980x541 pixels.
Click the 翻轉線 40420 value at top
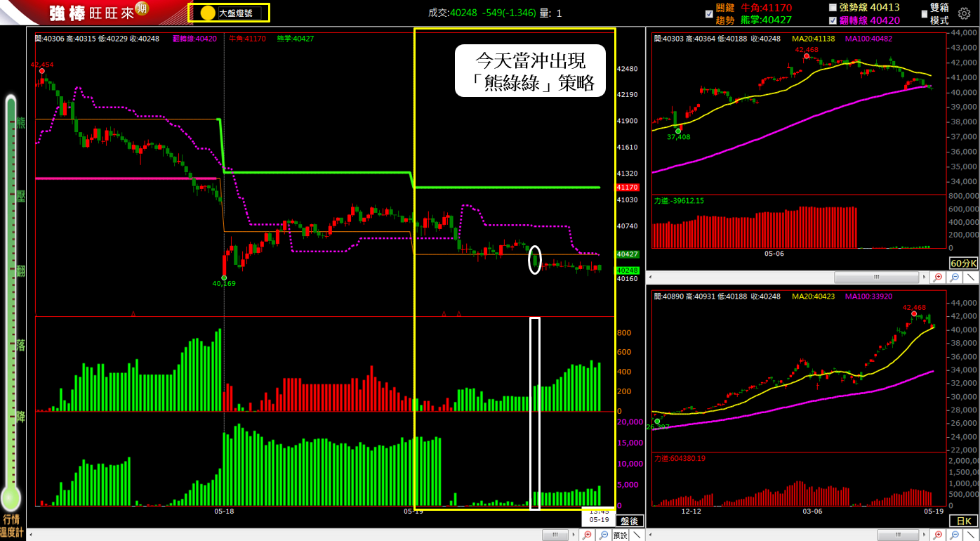coord(869,20)
